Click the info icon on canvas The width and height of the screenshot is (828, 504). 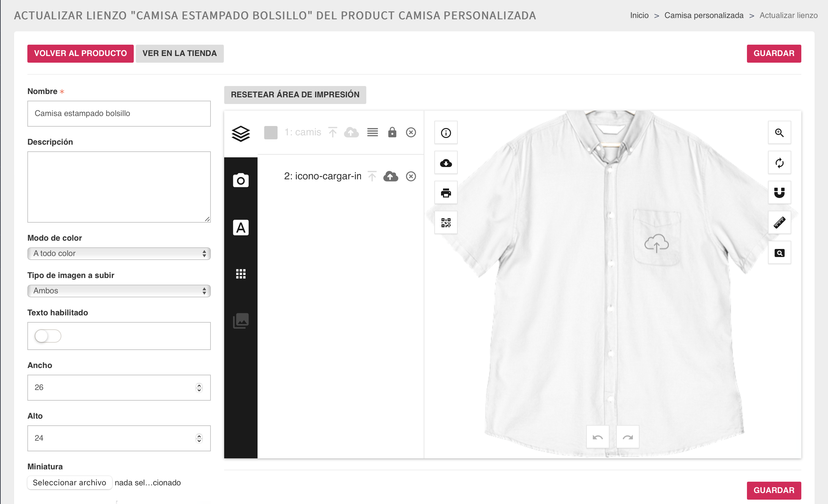coord(446,133)
